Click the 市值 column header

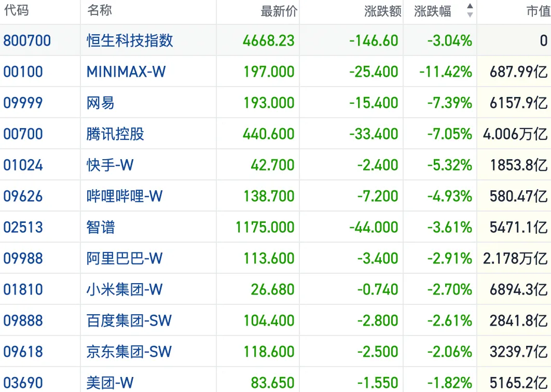click(x=539, y=11)
